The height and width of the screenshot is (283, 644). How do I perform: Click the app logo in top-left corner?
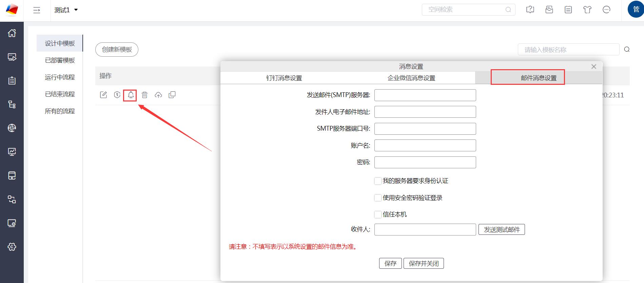12,10
